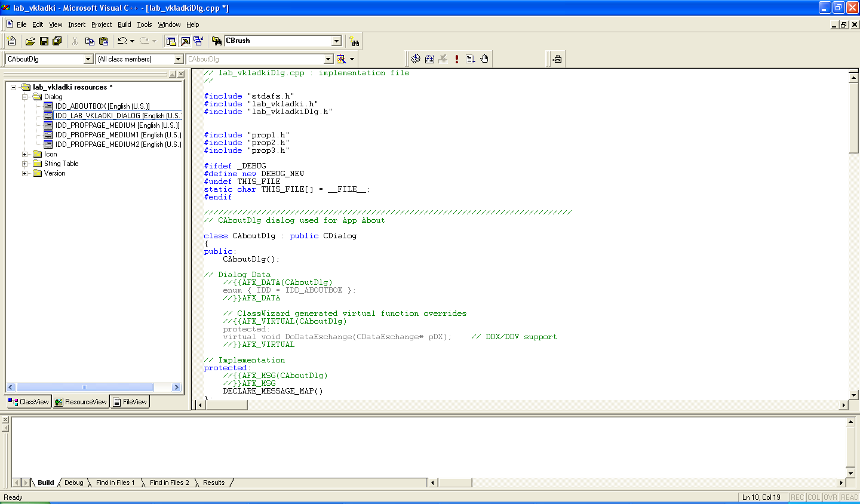Open the CBrush find combo box dropdown
The image size is (860, 504).
pyautogui.click(x=336, y=41)
